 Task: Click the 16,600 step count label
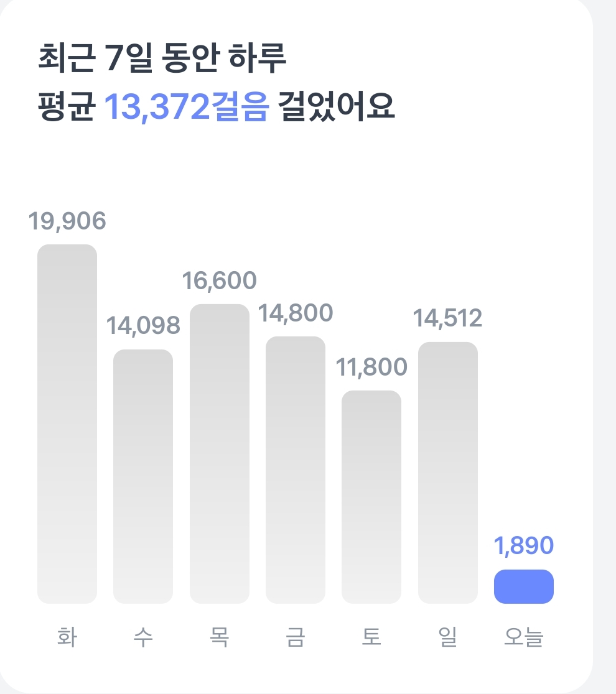220,280
